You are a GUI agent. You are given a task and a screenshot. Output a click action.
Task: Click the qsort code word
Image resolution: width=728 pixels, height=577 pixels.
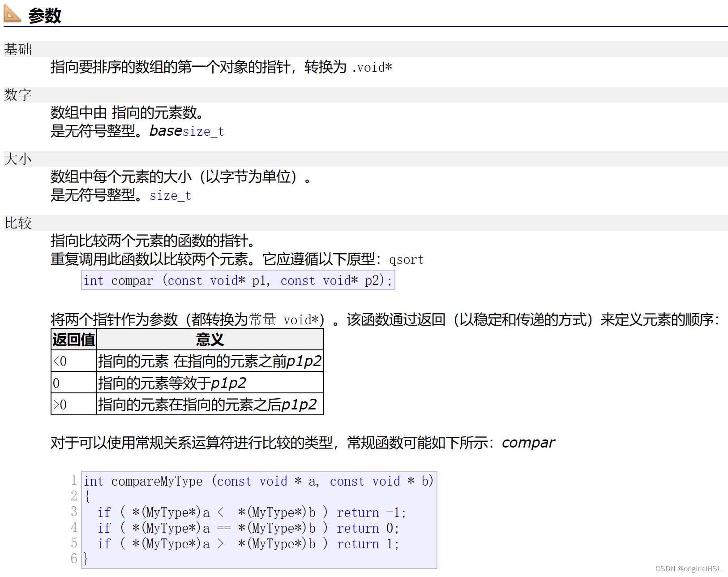(x=406, y=260)
